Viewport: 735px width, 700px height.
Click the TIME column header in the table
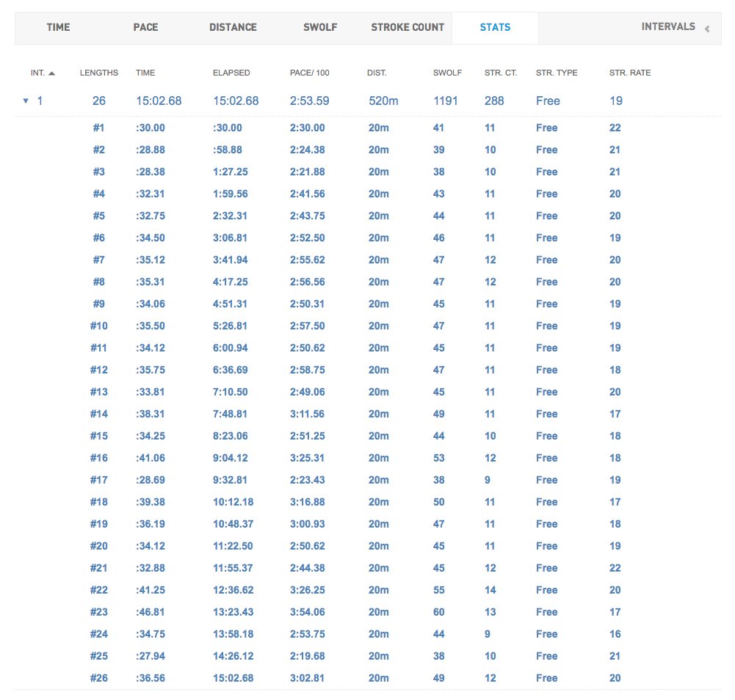click(145, 73)
